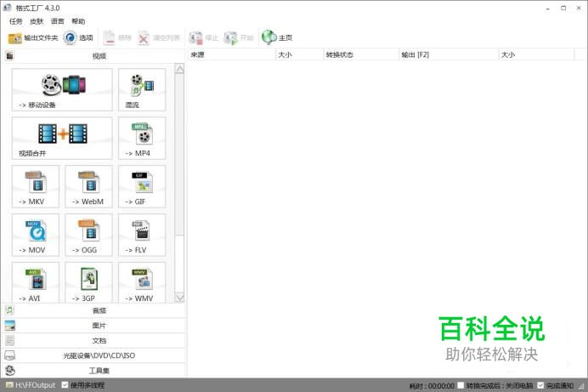The height and width of the screenshot is (392, 588).
Task: Choose convert to MP4
Action: [x=142, y=138]
